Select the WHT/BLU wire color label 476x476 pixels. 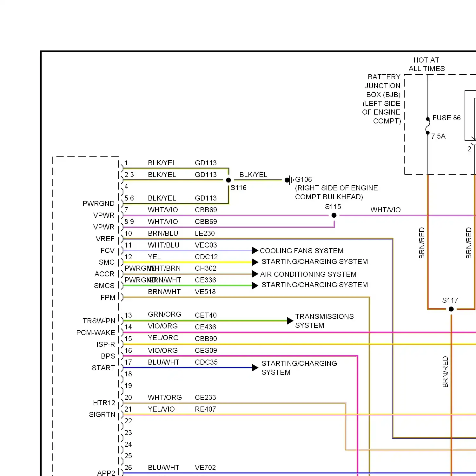(163, 245)
